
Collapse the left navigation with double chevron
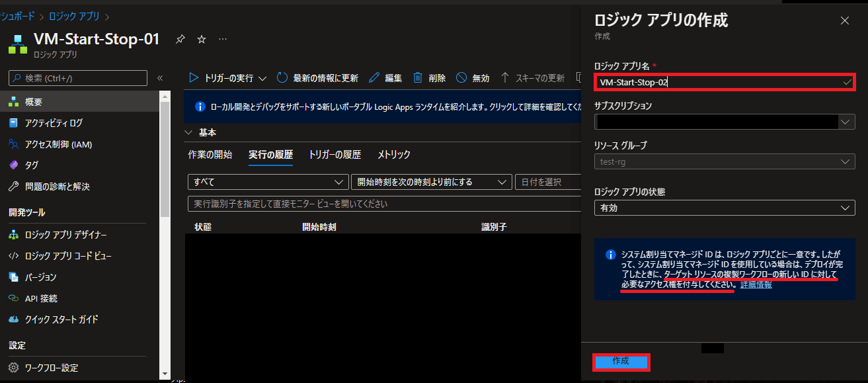[x=160, y=78]
